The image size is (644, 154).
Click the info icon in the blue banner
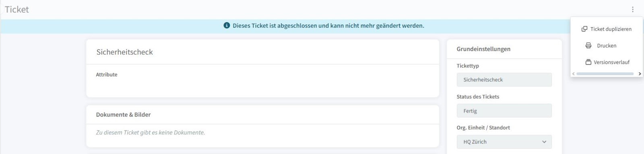click(227, 25)
